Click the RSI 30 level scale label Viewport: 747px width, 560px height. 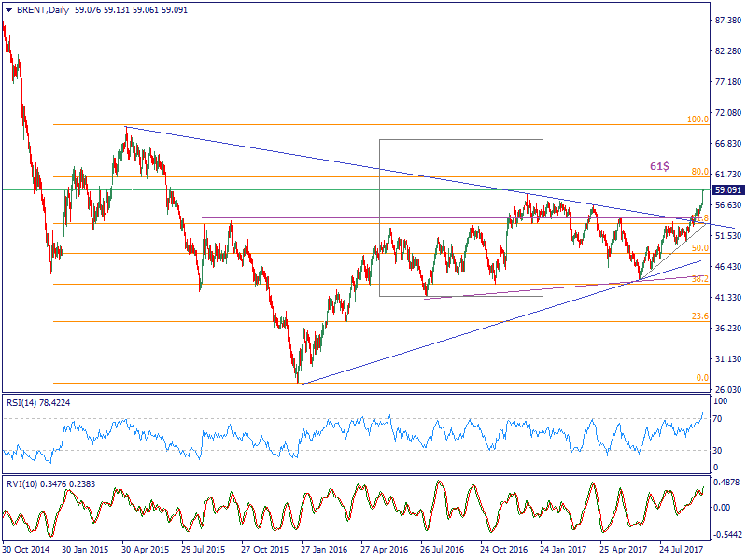pyautogui.click(x=718, y=450)
